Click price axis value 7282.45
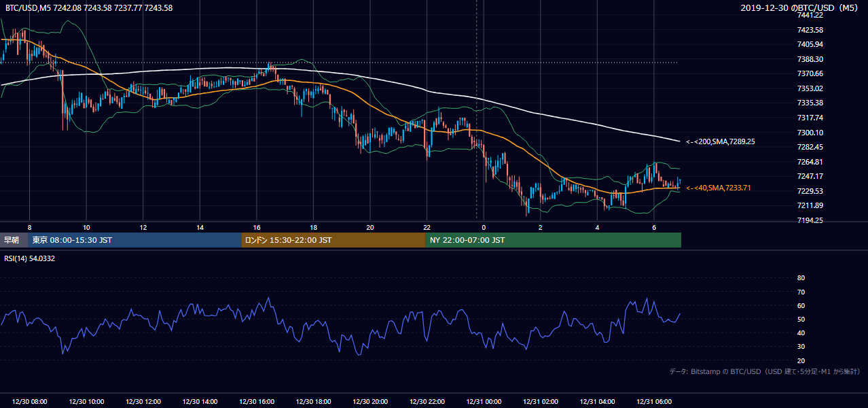Image resolution: width=868 pixels, height=408 pixels. pyautogui.click(x=810, y=147)
